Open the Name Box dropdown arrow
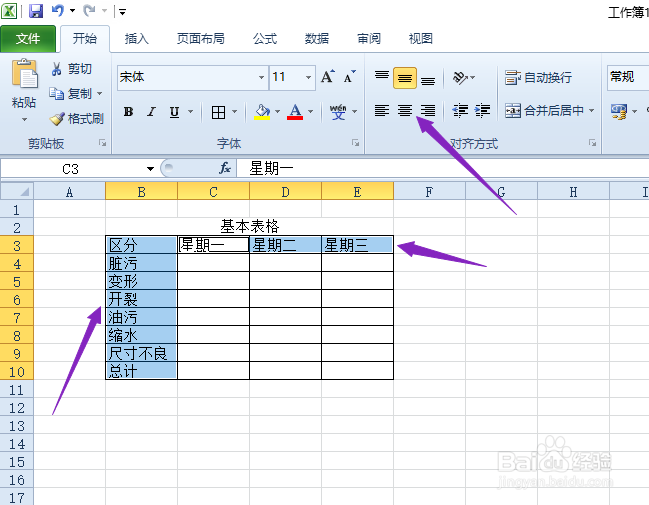The width and height of the screenshot is (649, 505). pyautogui.click(x=150, y=168)
